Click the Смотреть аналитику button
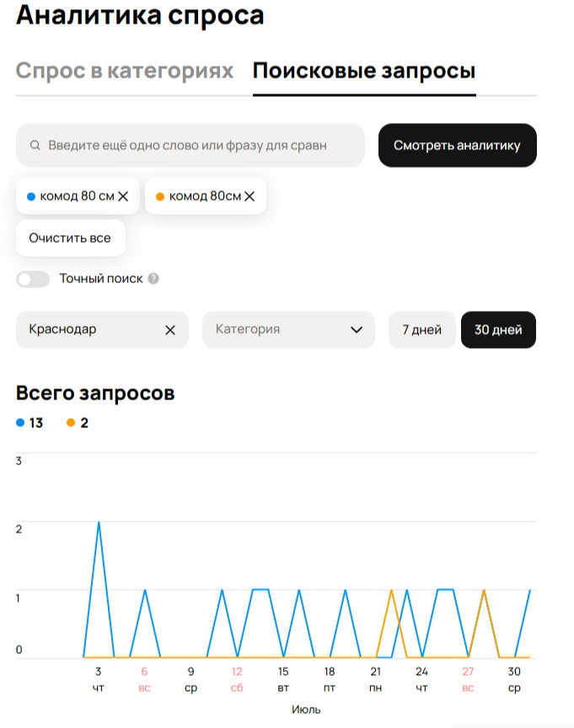 tap(458, 145)
